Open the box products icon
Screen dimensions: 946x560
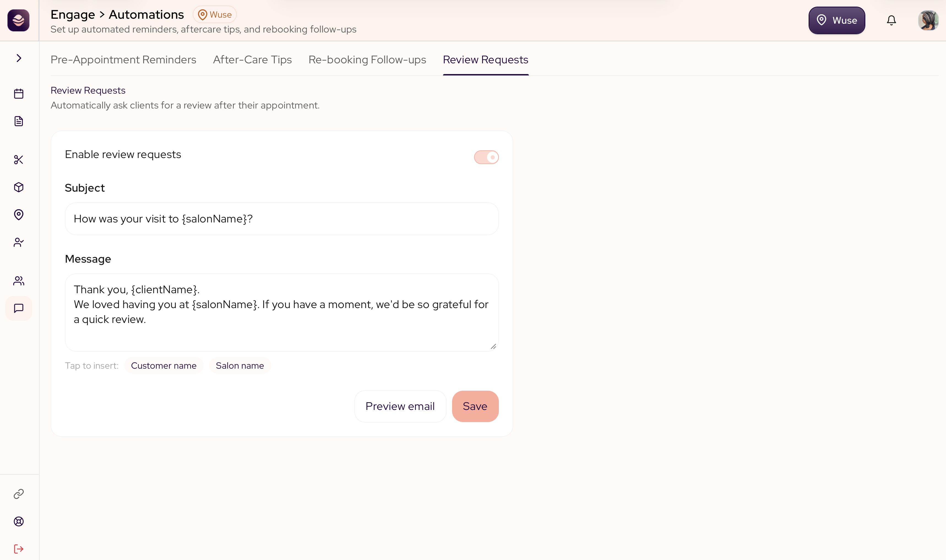(18, 187)
